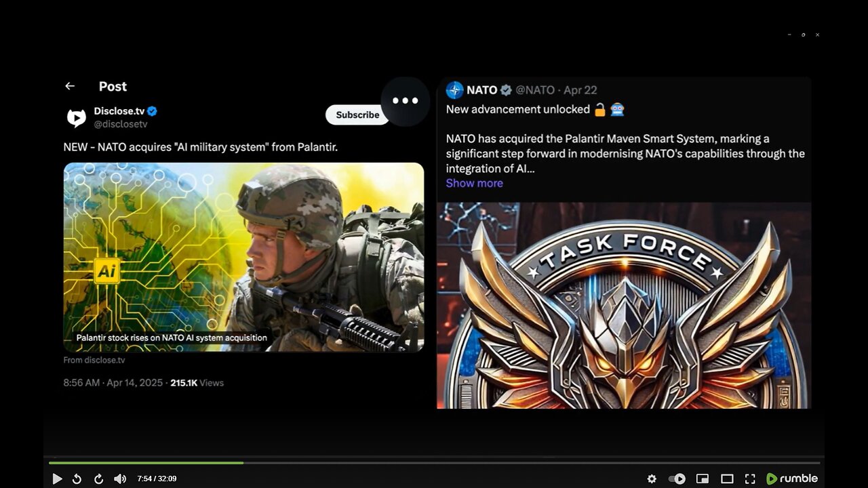
Task: Rewind the video with back arrow
Action: [77, 479]
